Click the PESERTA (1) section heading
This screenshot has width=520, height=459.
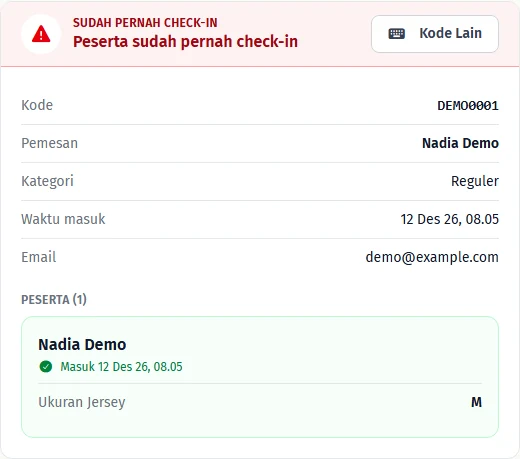click(x=54, y=299)
